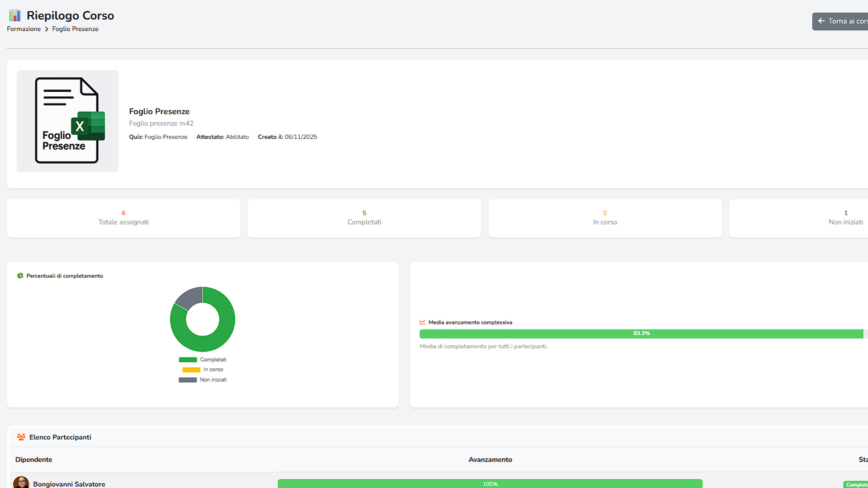The image size is (868, 488).
Task: Click Bongiovanni Salvatore's avatar photo
Action: click(x=21, y=483)
